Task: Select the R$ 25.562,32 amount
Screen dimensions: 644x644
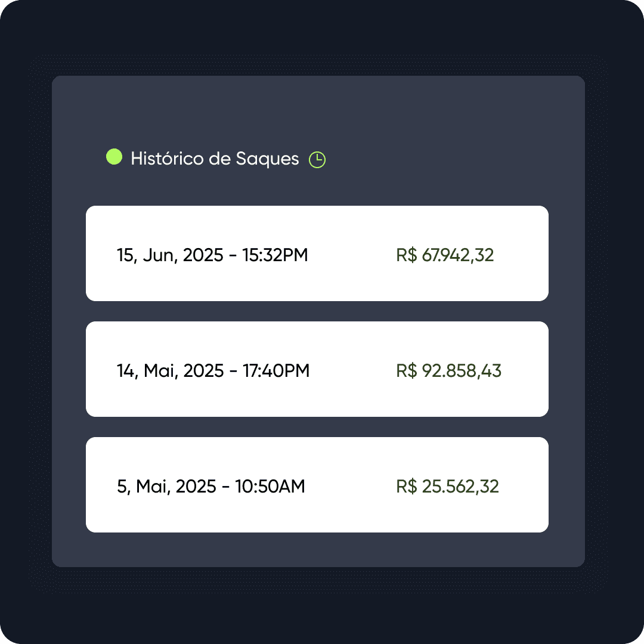Action: pyautogui.click(x=447, y=486)
